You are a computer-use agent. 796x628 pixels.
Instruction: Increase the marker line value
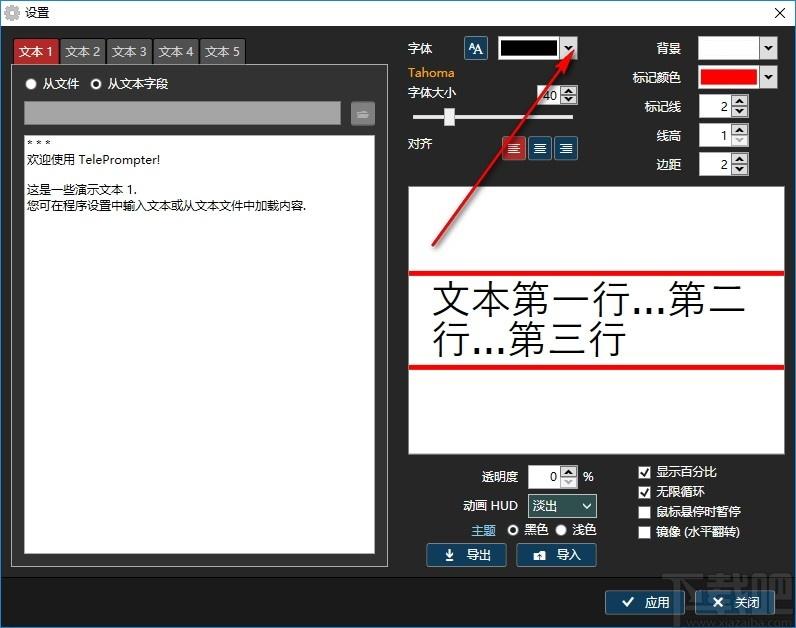(x=739, y=101)
